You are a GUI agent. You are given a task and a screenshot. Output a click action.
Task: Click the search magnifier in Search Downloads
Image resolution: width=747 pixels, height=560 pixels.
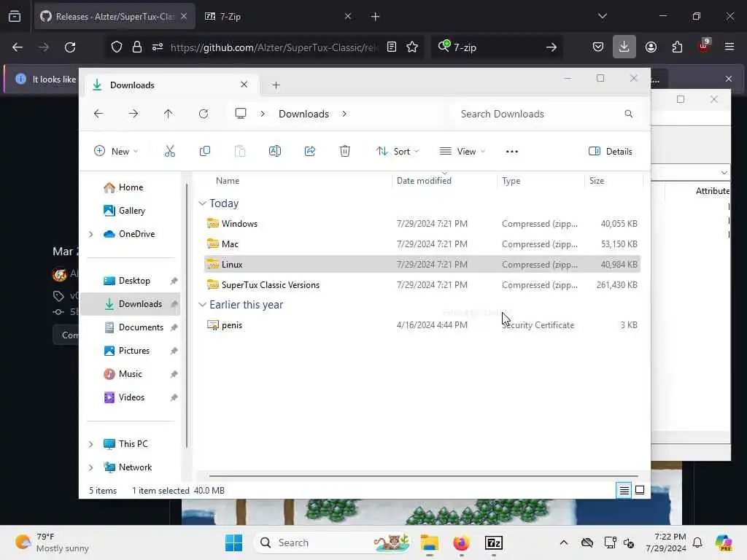[x=628, y=114]
